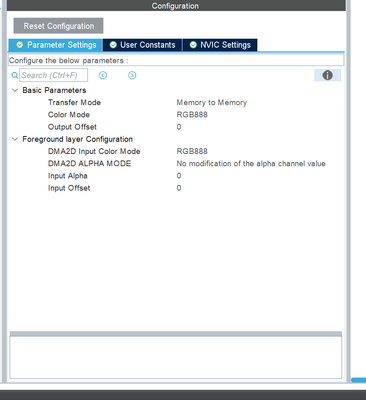This screenshot has width=366, height=400.
Task: Go to previous search result arrow
Action: (103, 75)
